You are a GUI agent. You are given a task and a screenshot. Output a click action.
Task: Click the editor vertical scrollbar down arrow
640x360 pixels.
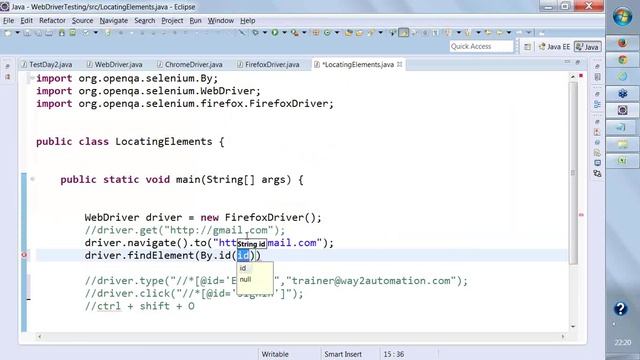pos(573,327)
